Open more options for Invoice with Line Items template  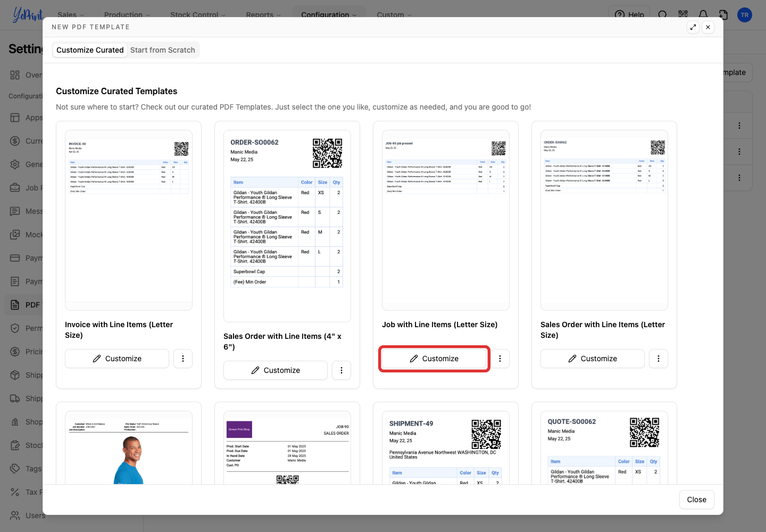coord(183,359)
